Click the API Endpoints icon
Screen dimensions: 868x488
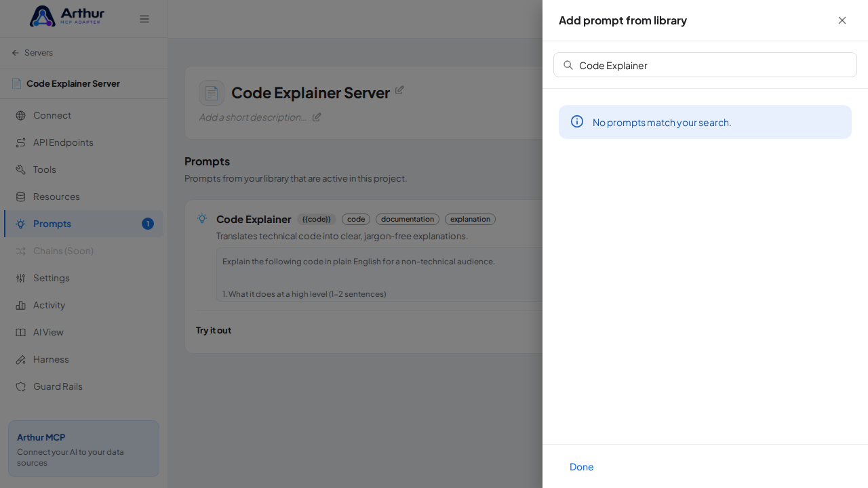[x=21, y=142]
